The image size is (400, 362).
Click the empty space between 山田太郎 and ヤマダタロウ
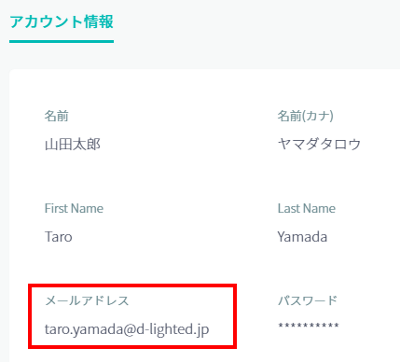(x=189, y=144)
